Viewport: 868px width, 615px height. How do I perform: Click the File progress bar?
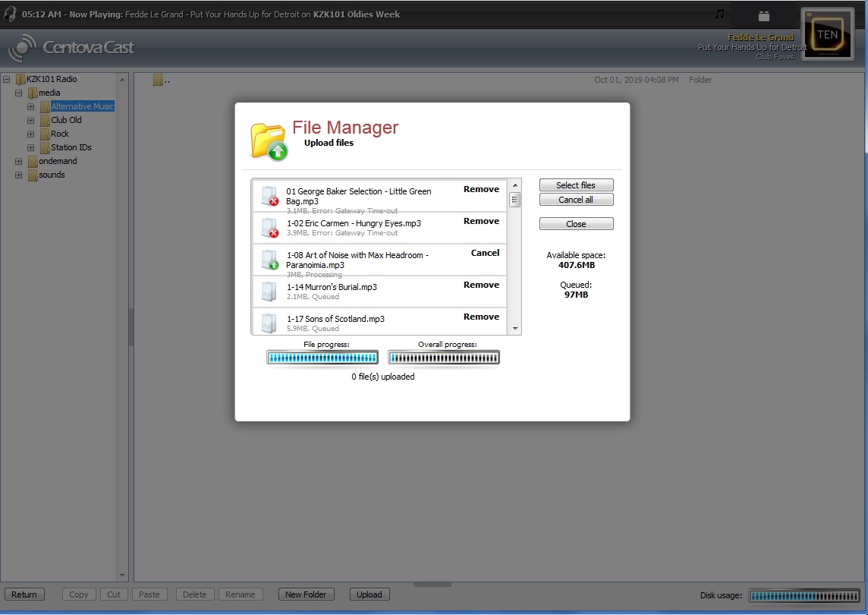pyautogui.click(x=322, y=358)
